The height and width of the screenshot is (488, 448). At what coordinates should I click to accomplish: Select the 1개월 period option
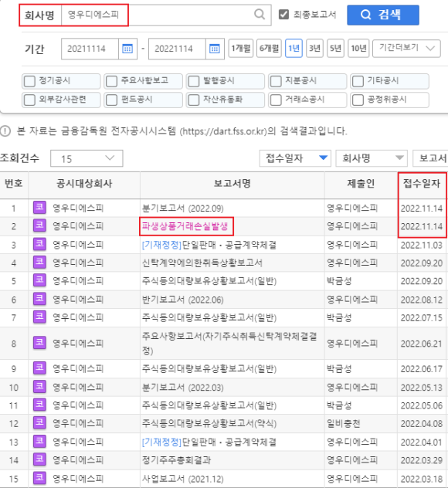[x=241, y=48]
